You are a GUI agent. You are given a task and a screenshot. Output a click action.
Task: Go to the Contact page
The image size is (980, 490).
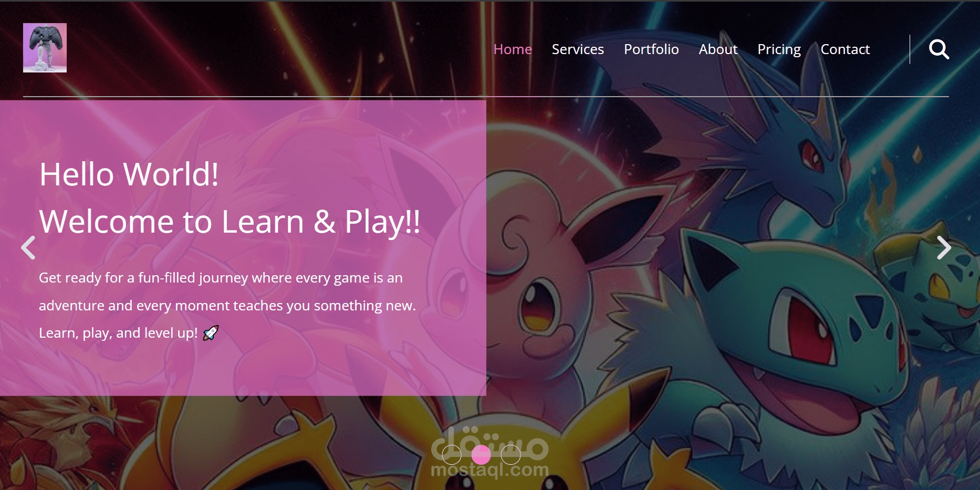(x=845, y=49)
